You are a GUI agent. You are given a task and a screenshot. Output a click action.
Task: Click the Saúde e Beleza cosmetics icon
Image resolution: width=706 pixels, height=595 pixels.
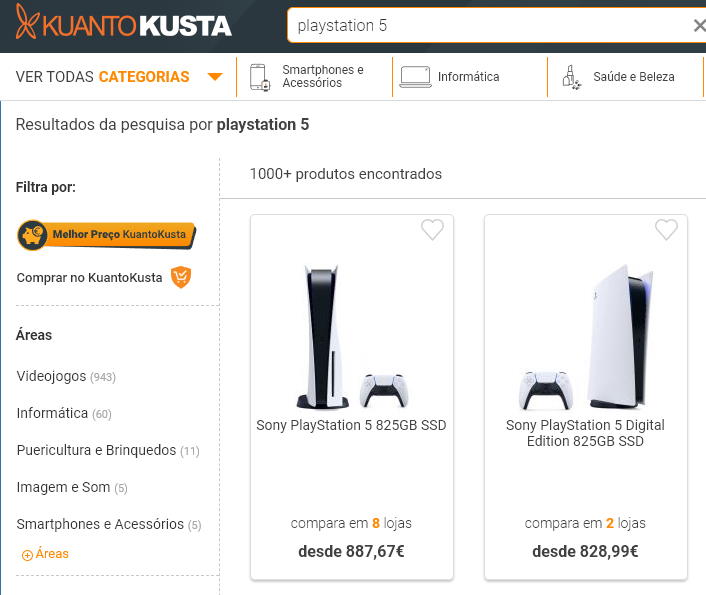[x=571, y=77]
